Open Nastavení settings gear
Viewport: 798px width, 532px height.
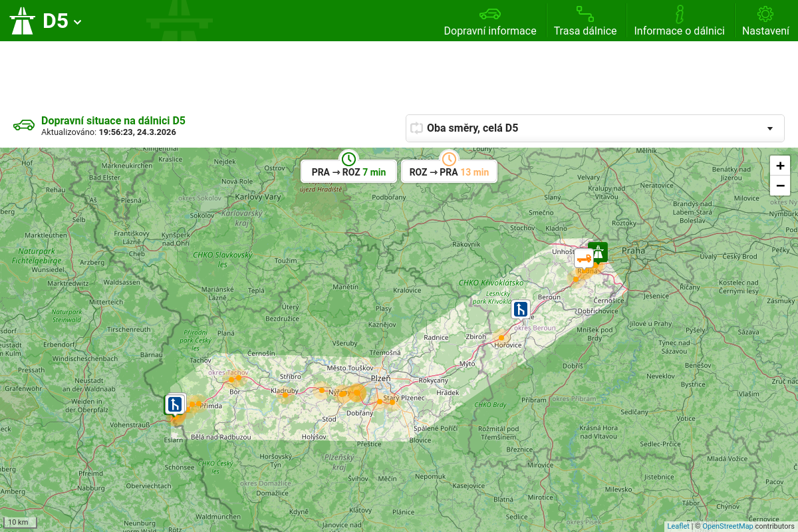point(765,21)
